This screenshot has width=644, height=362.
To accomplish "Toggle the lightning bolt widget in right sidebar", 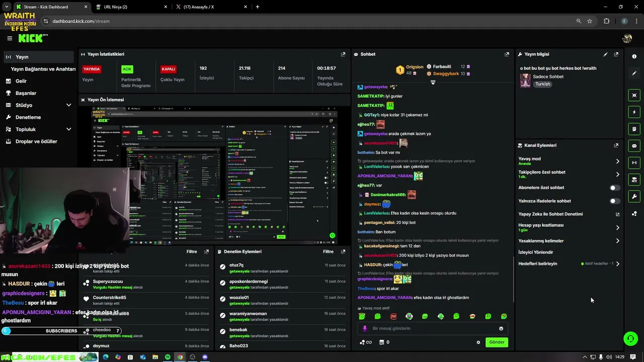I will [634, 112].
